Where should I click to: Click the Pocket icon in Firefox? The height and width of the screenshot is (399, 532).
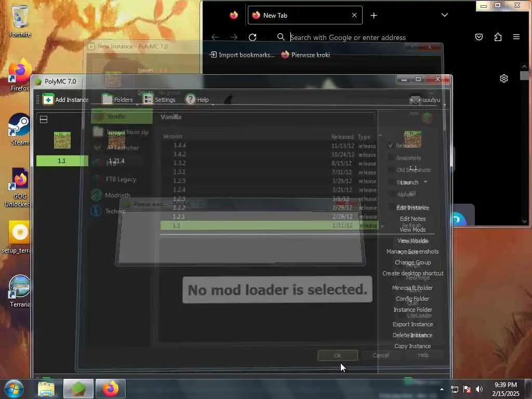478,37
